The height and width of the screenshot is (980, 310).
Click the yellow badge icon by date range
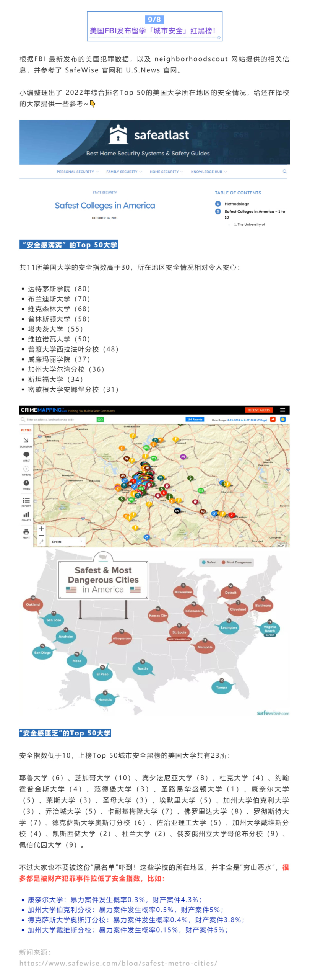pyautogui.click(x=283, y=419)
